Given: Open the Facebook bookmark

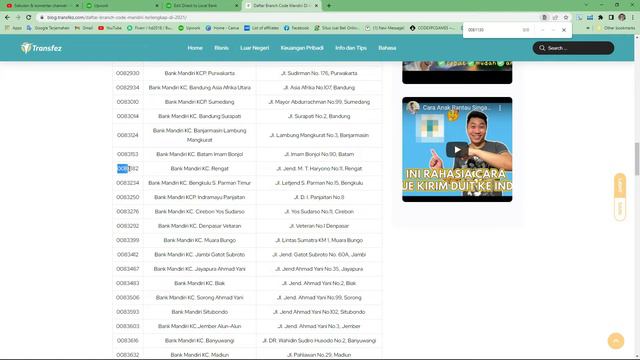Looking at the screenshot, I should (296, 28).
